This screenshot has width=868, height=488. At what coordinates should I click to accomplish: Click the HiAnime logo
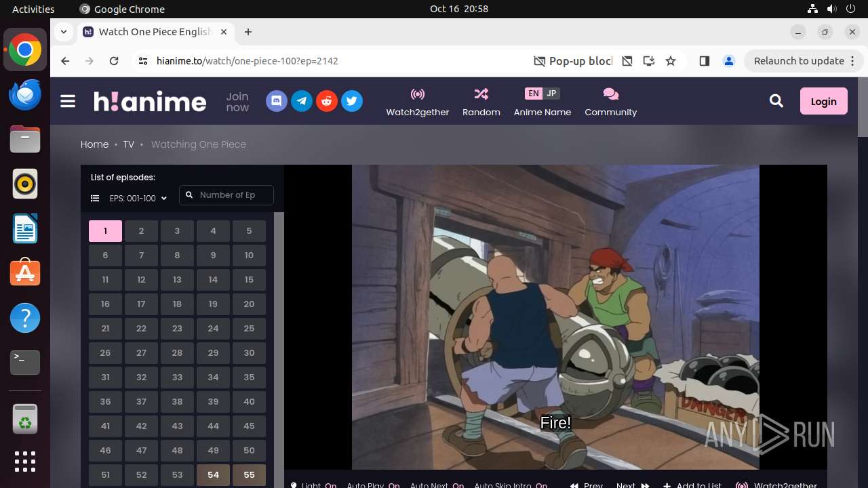(x=150, y=102)
